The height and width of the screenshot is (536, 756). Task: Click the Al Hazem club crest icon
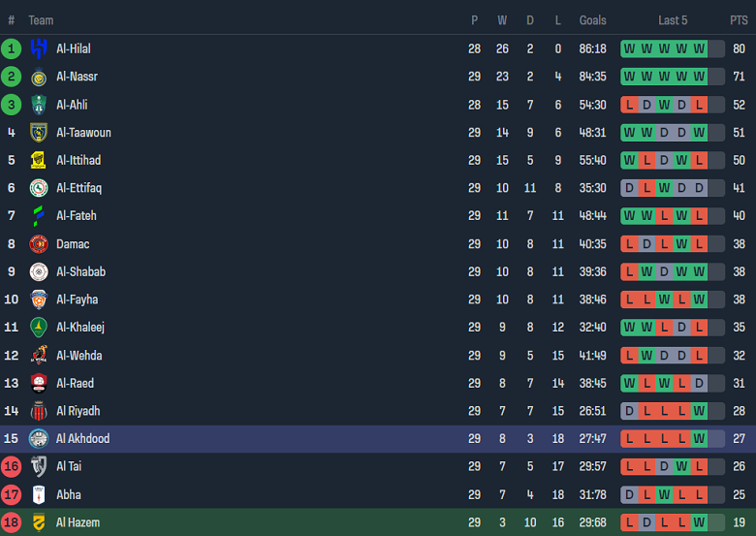tap(39, 522)
